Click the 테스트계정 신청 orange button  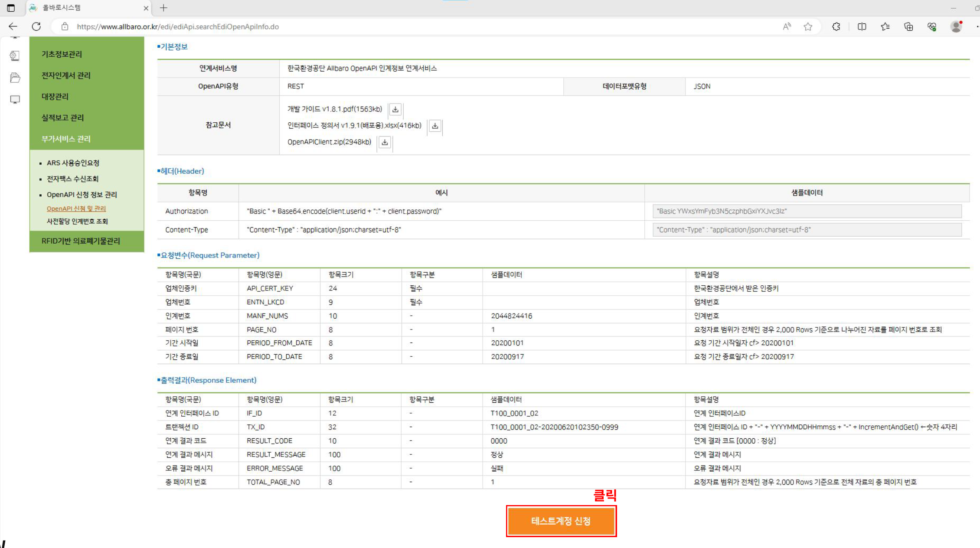coord(561,521)
